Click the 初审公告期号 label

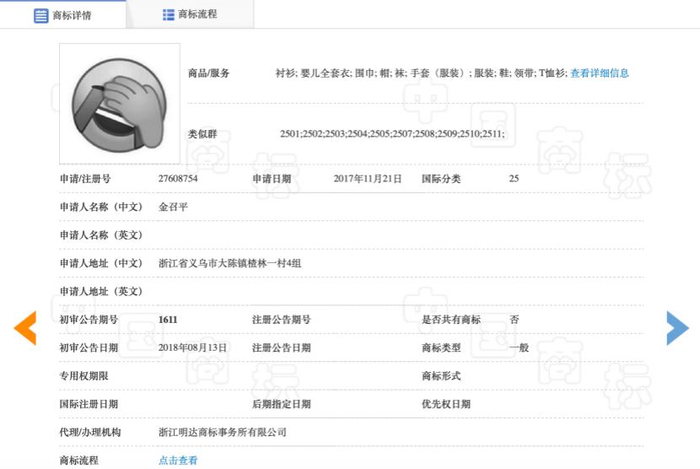tap(88, 320)
